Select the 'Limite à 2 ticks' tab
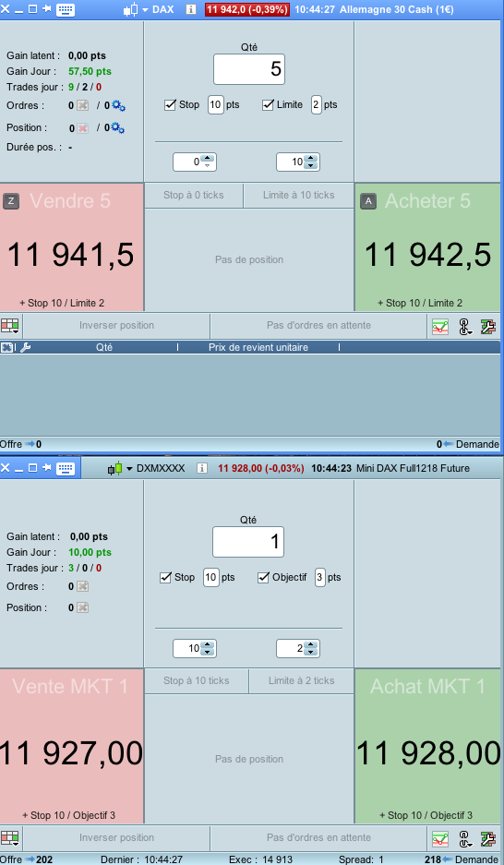The image size is (504, 865). (301, 681)
